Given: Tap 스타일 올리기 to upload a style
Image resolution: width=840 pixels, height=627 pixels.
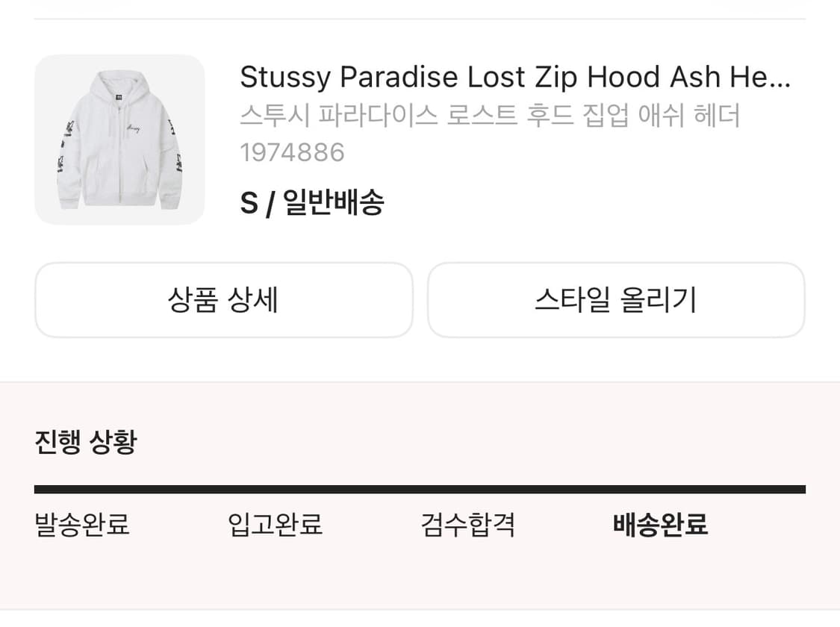Looking at the screenshot, I should 616,299.
